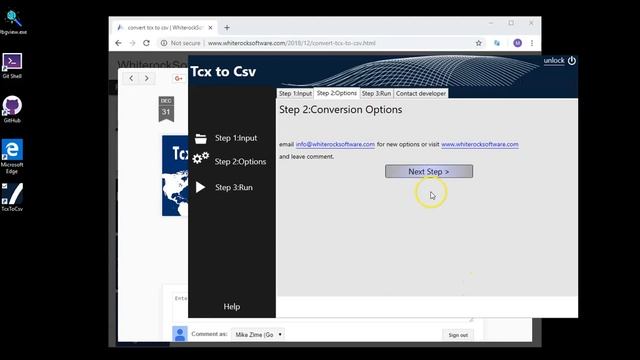Click the Tcx world map thumbnail on blog
Screen dimensions: 640x360
point(175,176)
